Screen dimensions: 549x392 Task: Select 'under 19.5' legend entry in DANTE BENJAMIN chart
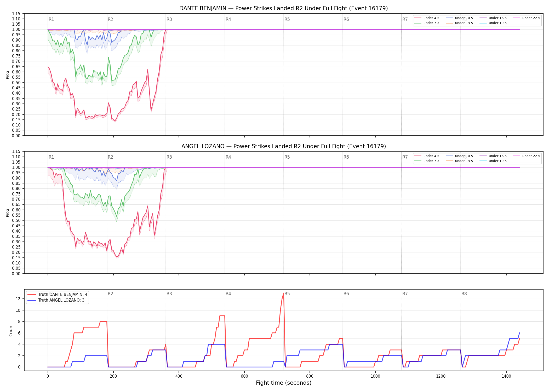click(493, 23)
